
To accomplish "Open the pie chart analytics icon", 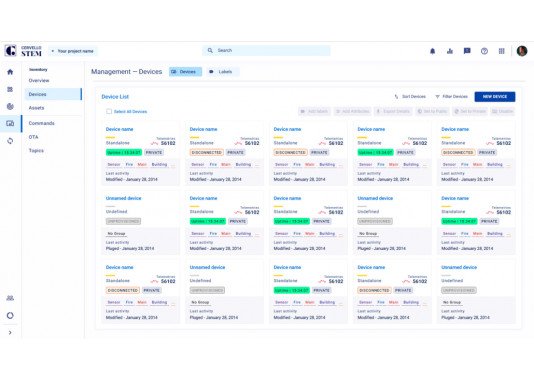I will [x=10, y=106].
